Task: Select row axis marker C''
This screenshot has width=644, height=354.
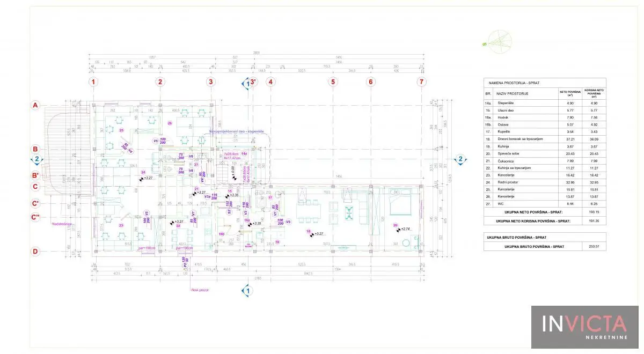Action: (35, 217)
